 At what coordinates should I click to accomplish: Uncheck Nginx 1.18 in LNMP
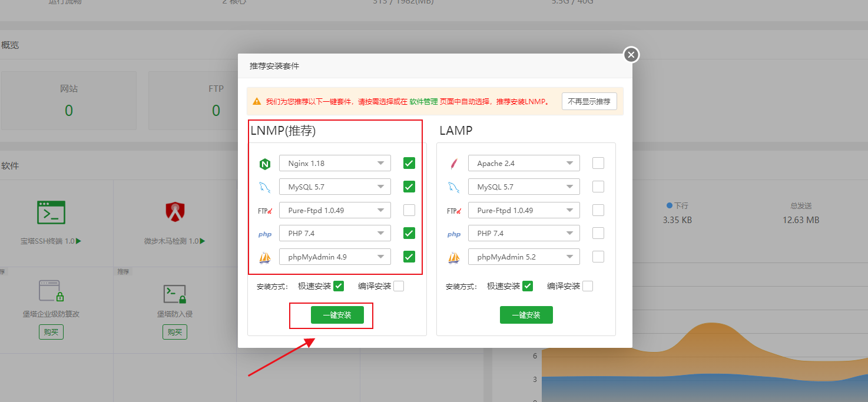click(409, 163)
